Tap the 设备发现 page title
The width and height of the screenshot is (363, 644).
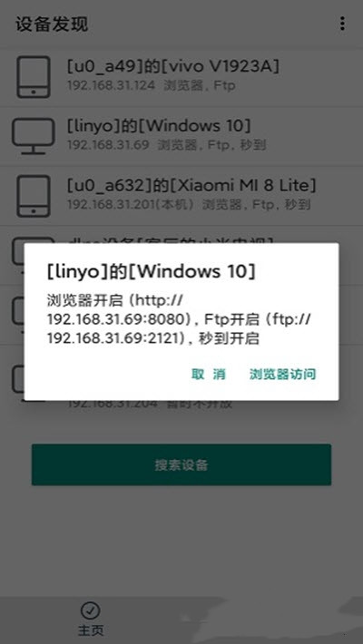click(52, 24)
